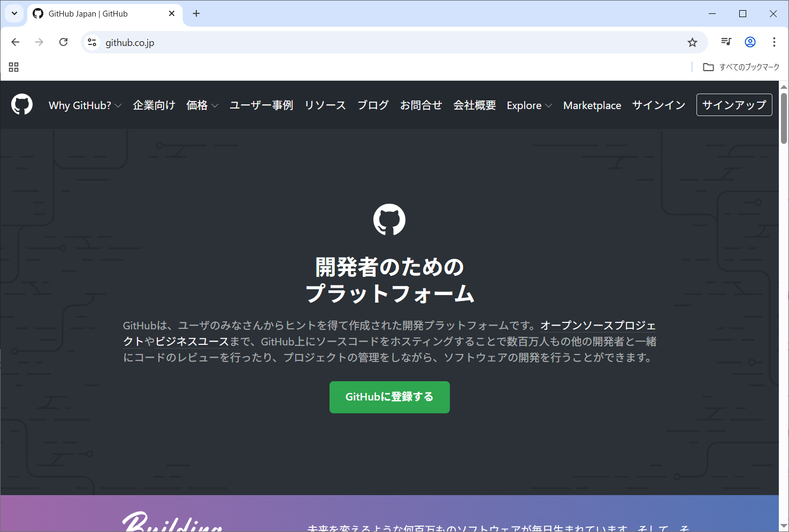Click the address bar URL field

(x=374, y=42)
